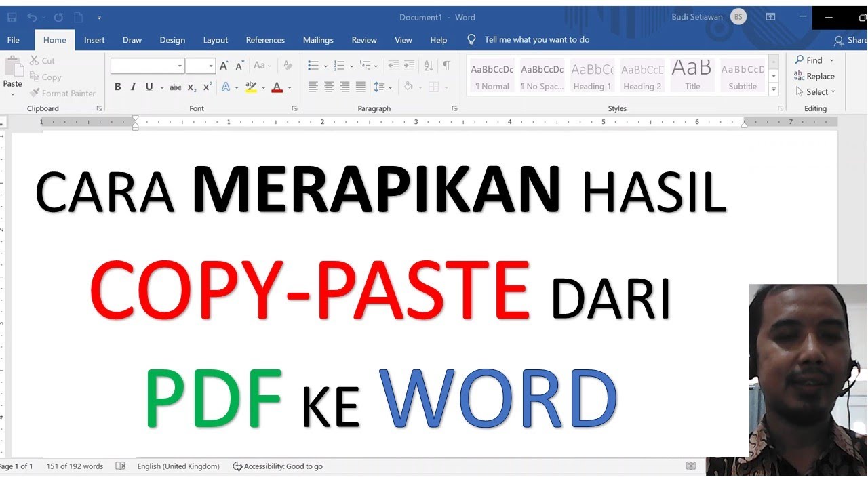
Task: Toggle show paragraph marks (pilcrow)
Action: click(446, 66)
